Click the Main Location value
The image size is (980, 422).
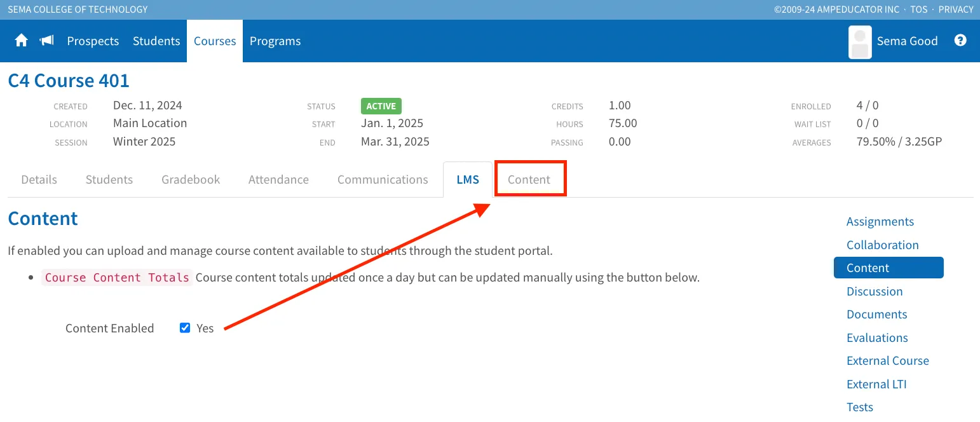click(150, 123)
